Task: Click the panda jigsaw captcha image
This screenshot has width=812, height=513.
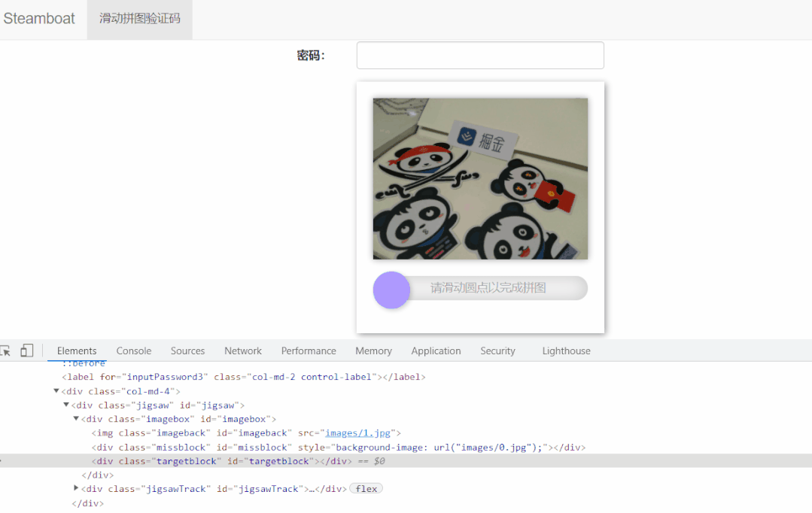Action: click(480, 178)
